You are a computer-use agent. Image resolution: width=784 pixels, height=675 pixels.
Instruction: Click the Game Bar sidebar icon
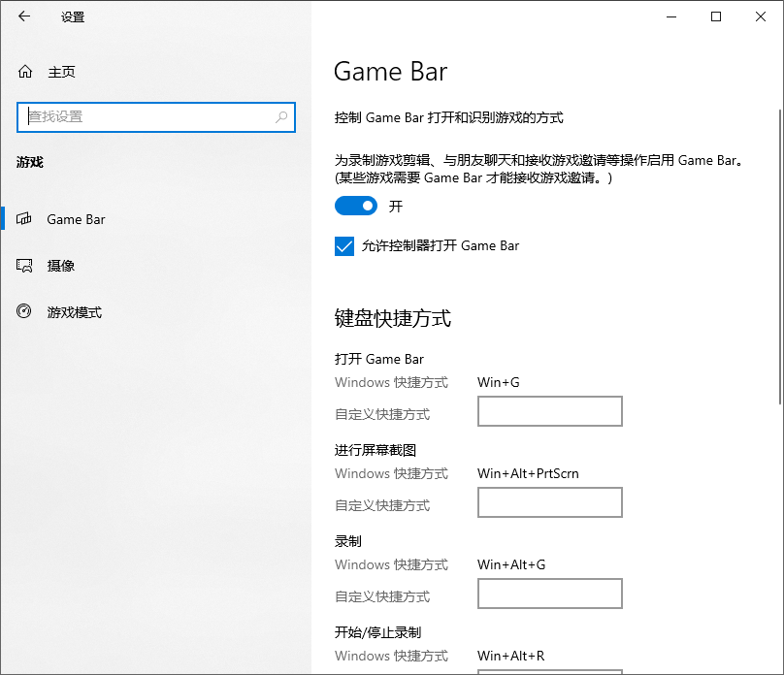point(24,219)
